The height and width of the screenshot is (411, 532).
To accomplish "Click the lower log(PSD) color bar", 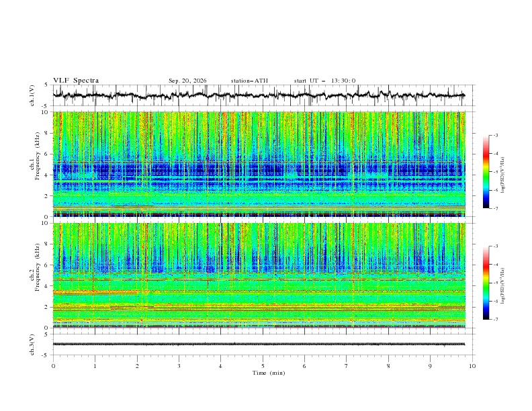I will pyautogui.click(x=486, y=283).
